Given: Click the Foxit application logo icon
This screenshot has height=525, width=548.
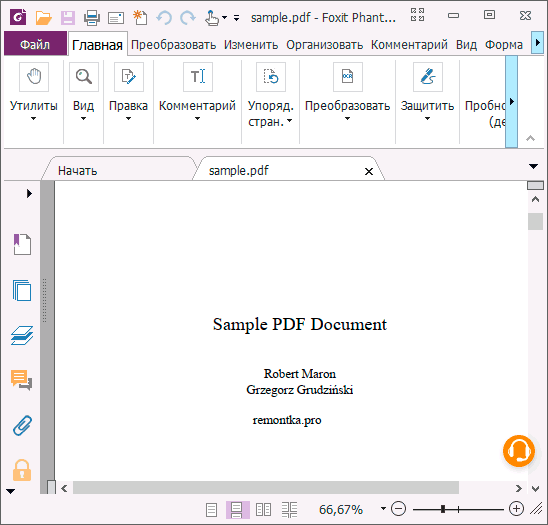Looking at the screenshot, I should pos(18,17).
